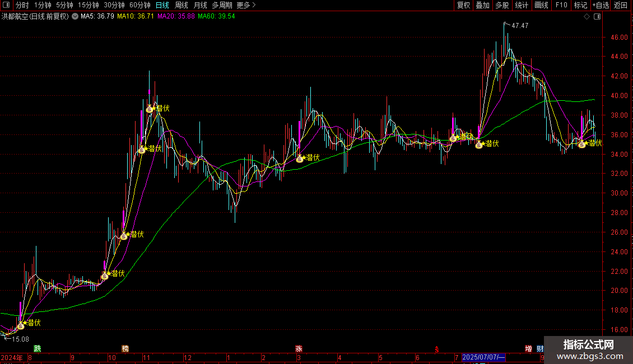Click the 47.47 high price label
The height and width of the screenshot is (364, 633).
[520, 25]
